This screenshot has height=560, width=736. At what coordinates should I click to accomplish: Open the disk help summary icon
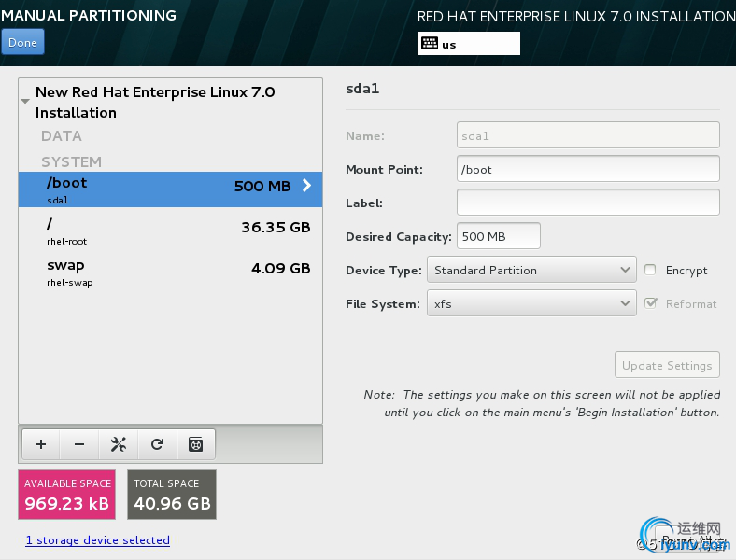pos(196,444)
